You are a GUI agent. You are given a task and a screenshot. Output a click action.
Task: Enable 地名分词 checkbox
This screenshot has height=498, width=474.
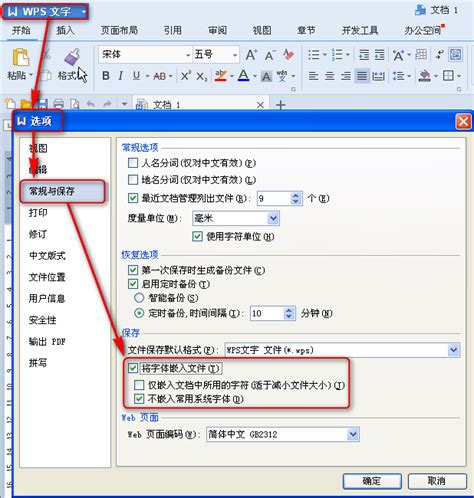click(133, 180)
